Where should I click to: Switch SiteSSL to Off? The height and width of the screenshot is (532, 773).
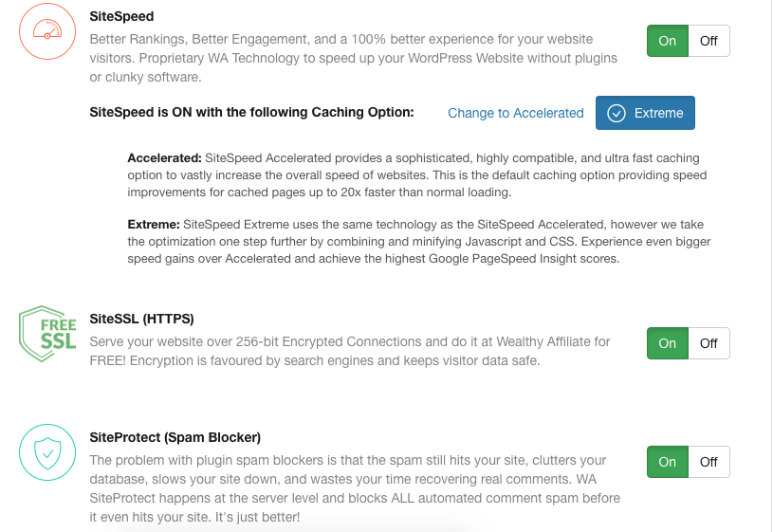click(x=709, y=343)
